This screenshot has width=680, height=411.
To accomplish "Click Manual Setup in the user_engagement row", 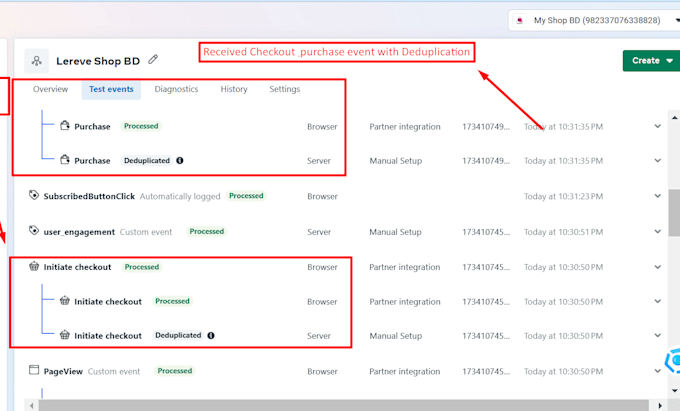I will click(x=395, y=232).
